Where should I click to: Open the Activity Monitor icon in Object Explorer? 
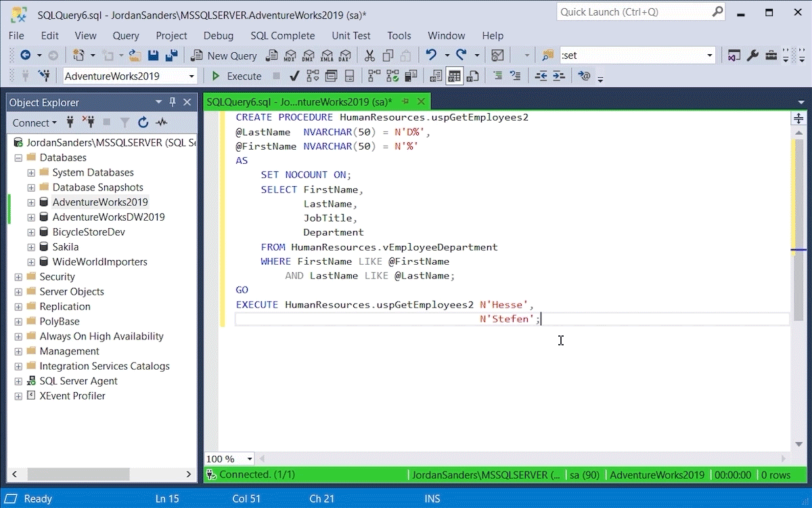(x=161, y=123)
